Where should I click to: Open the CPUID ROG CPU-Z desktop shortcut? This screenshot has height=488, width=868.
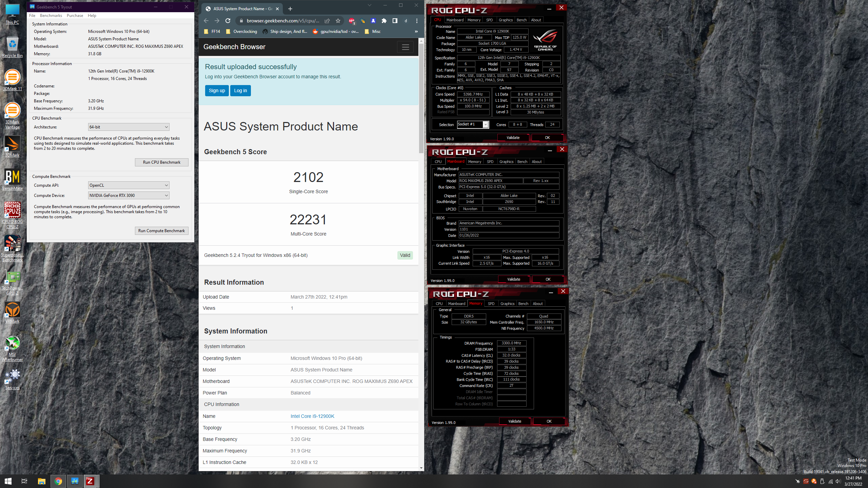[x=13, y=215]
